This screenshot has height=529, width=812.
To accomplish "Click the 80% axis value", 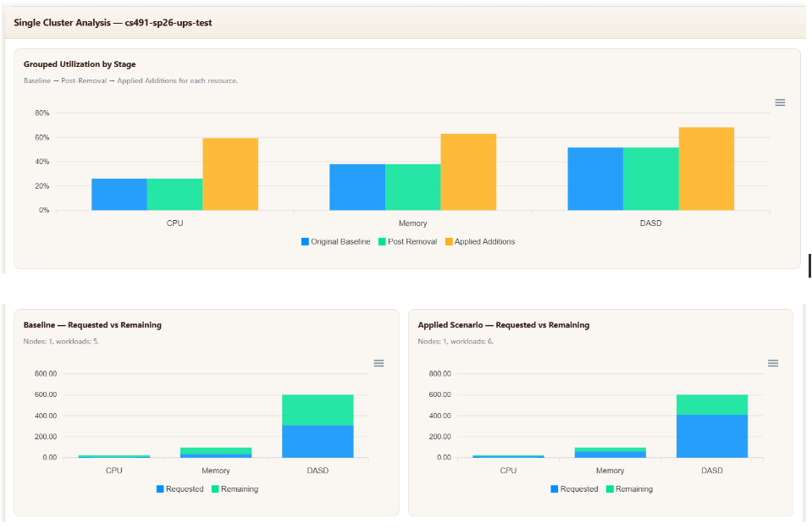I will click(x=42, y=113).
